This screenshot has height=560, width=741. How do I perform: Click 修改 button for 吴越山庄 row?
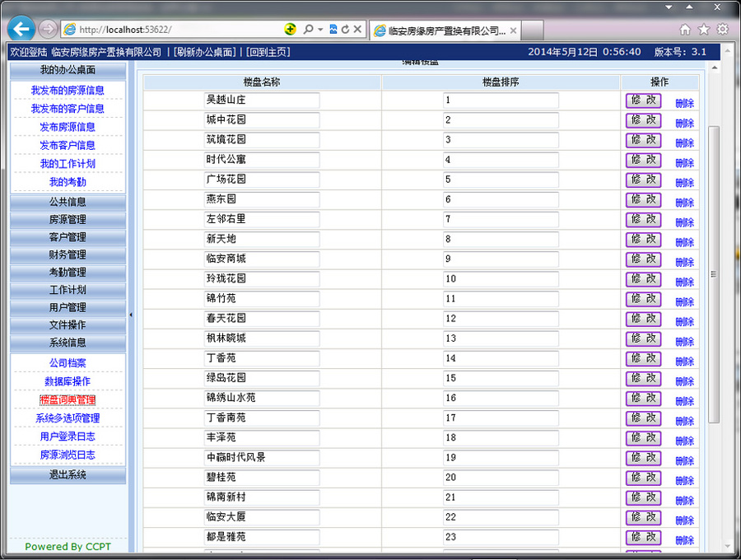tap(643, 100)
